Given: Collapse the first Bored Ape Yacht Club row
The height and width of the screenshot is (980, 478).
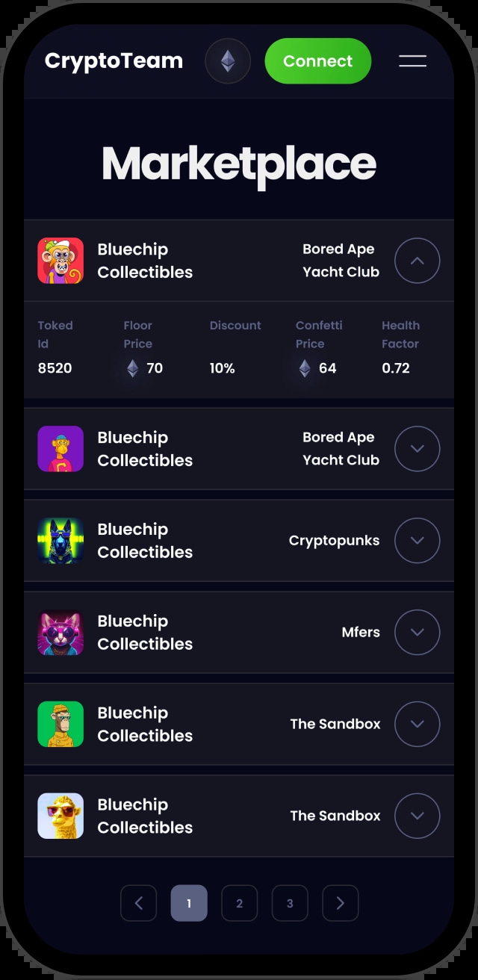Looking at the screenshot, I should [x=418, y=261].
